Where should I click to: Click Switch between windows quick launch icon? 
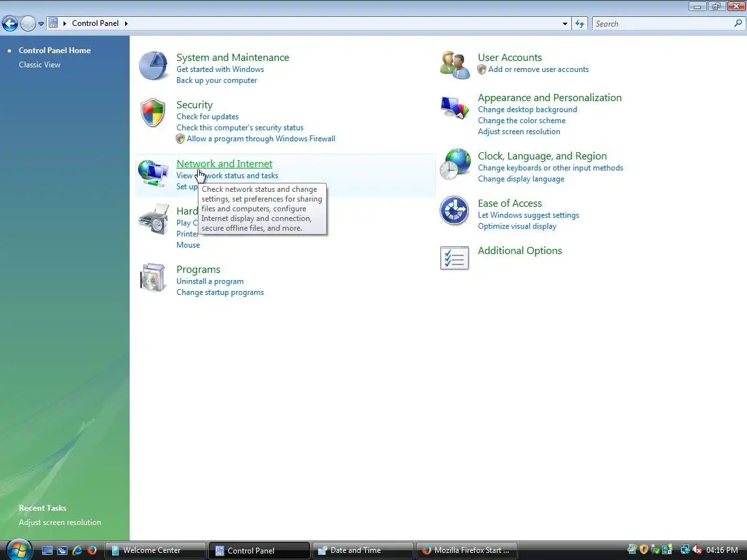point(62,550)
